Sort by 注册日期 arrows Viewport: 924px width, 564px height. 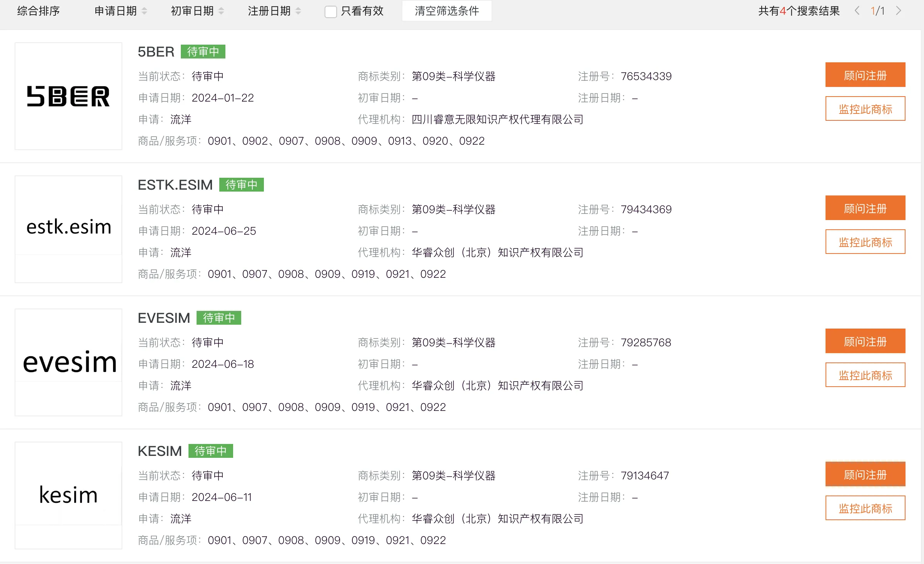(298, 11)
